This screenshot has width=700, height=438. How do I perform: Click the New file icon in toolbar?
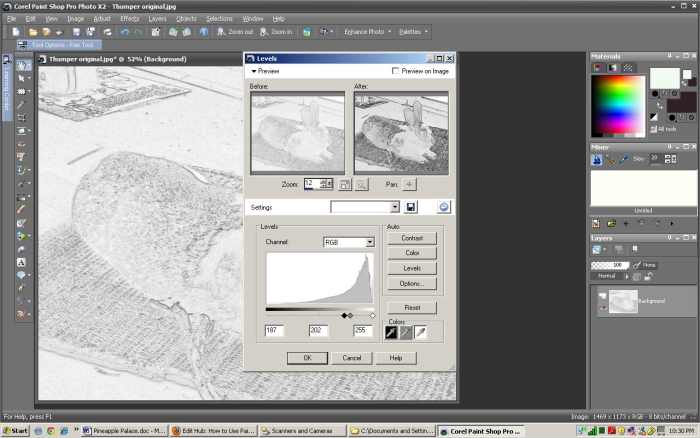16,32
